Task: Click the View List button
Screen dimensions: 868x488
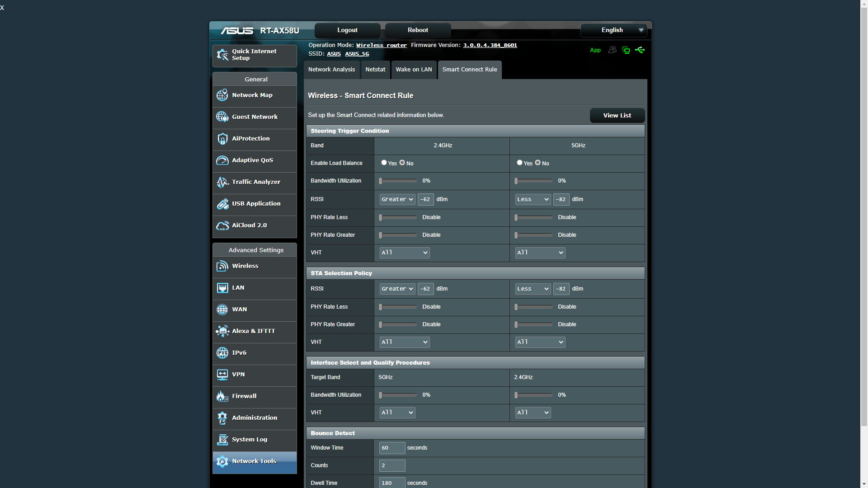Action: tap(617, 115)
